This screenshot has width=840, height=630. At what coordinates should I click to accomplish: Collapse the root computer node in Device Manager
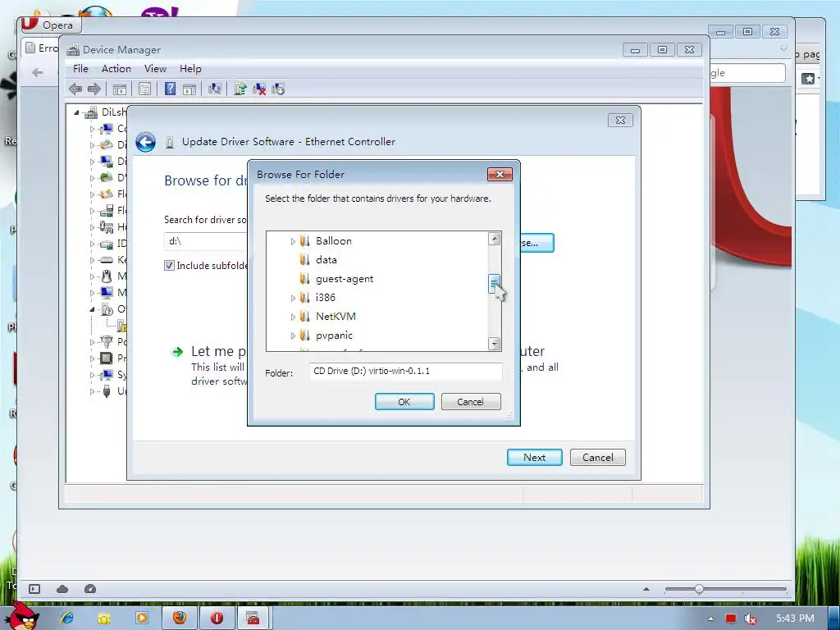[76, 112]
